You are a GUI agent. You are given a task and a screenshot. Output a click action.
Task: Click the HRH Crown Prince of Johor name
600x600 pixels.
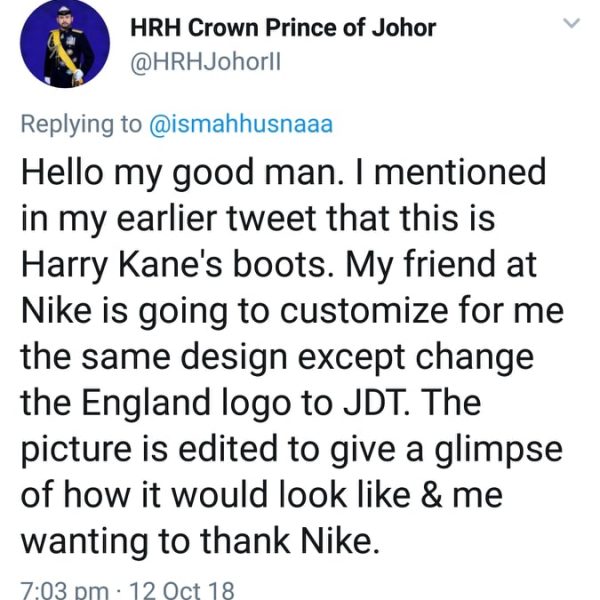[x=284, y=27]
